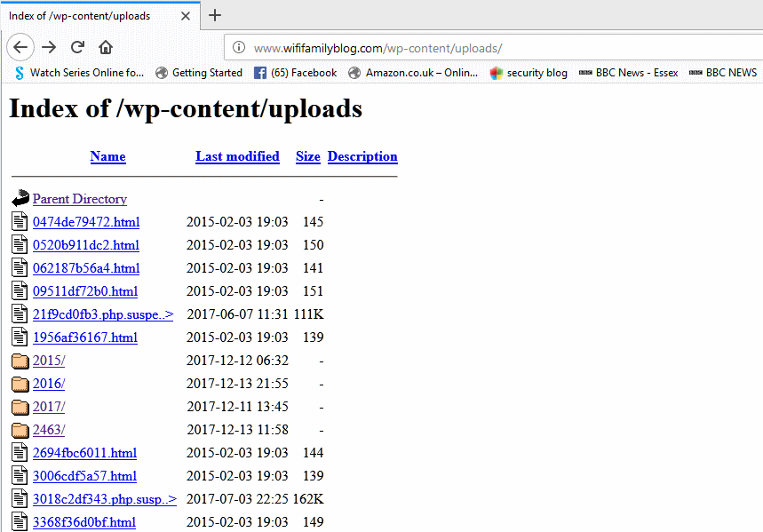Click the date 2017-07-03 22:25
The image size is (763, 532).
click(x=237, y=499)
